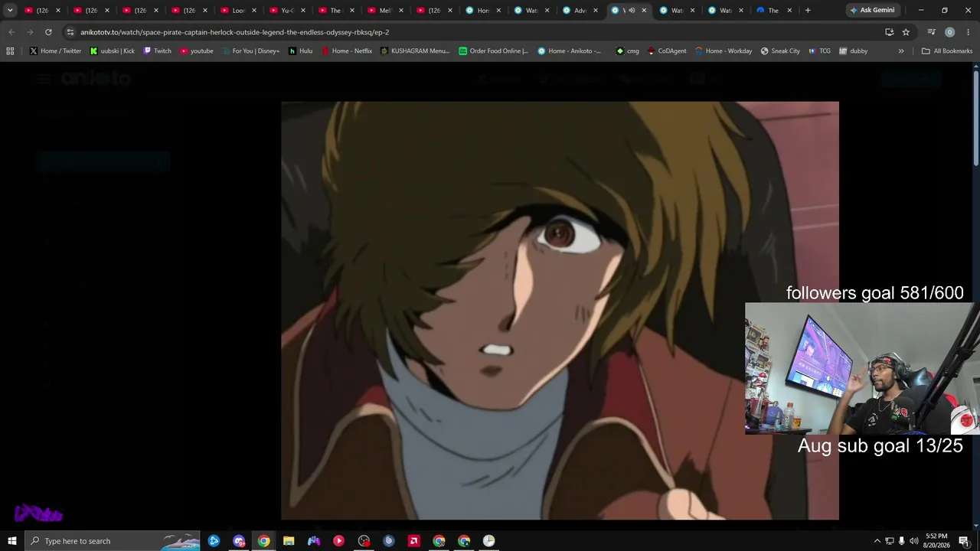
Task: Switch to the 'Hom' Anikoto tab
Action: click(483, 10)
